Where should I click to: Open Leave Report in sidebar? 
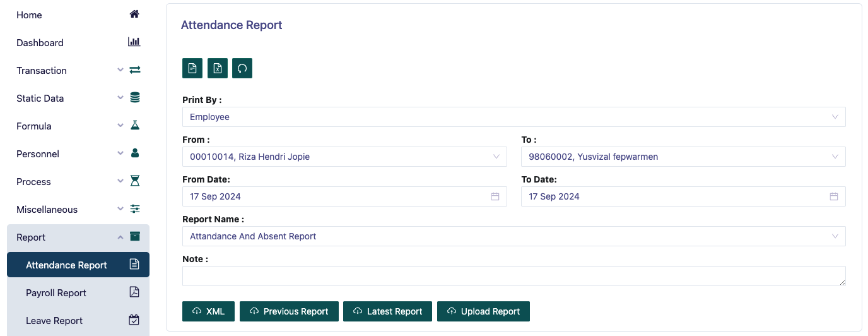pyautogui.click(x=54, y=320)
